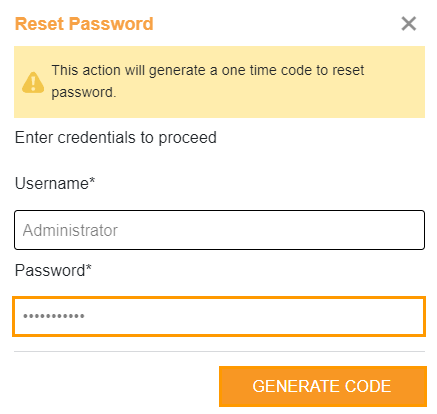Click the Username* label
The image size is (437, 414).
click(55, 183)
